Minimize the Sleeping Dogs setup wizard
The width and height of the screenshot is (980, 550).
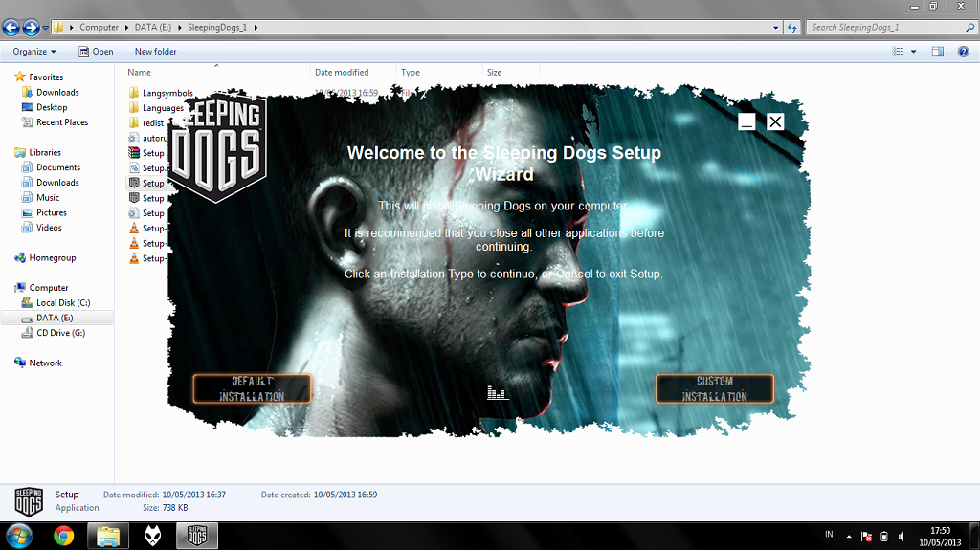coord(746,121)
